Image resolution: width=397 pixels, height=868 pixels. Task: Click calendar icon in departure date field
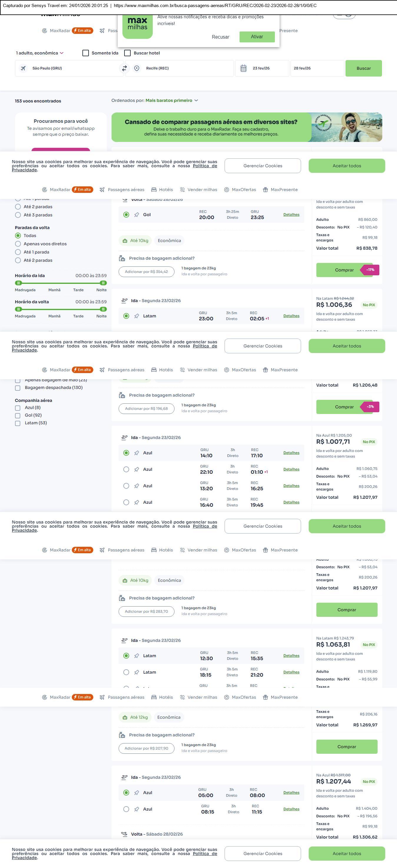point(243,68)
